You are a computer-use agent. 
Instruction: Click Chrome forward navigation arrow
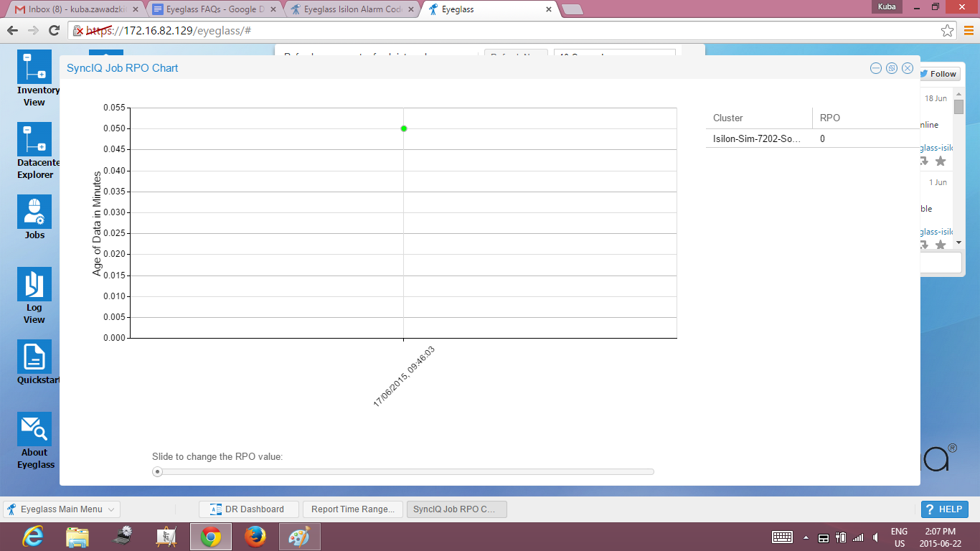pos(33,31)
